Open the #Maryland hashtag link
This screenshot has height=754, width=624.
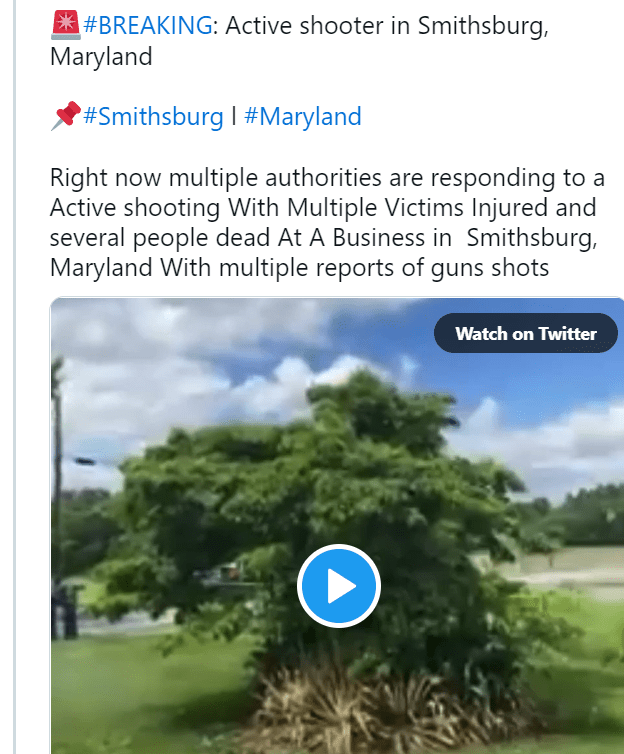[x=302, y=117]
